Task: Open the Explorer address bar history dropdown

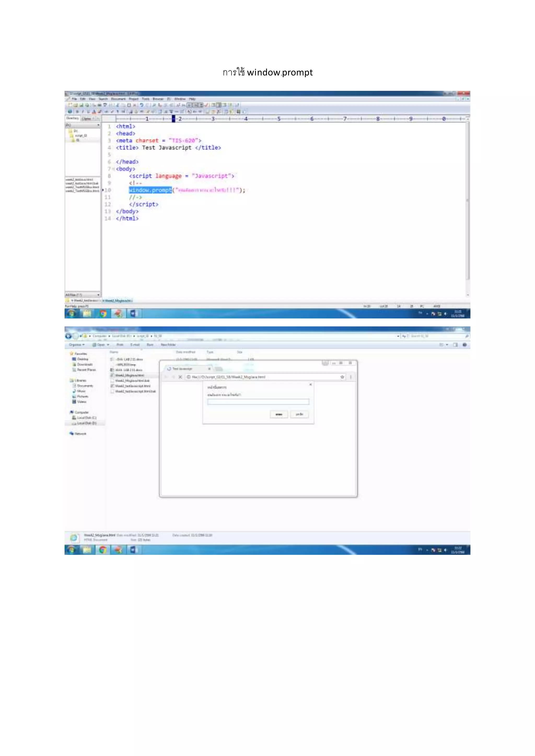Action: tap(398, 336)
